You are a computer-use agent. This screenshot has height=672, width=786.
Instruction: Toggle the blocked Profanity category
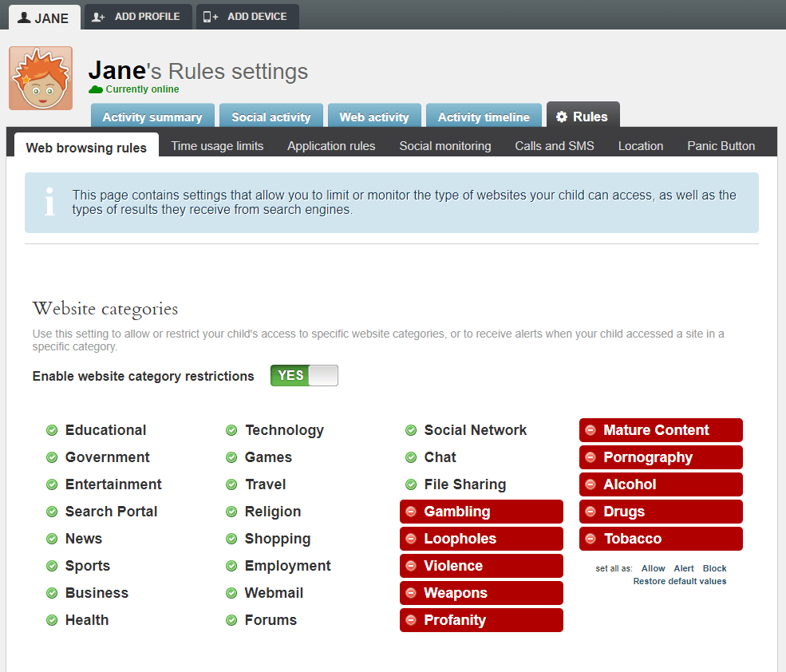pos(481,620)
